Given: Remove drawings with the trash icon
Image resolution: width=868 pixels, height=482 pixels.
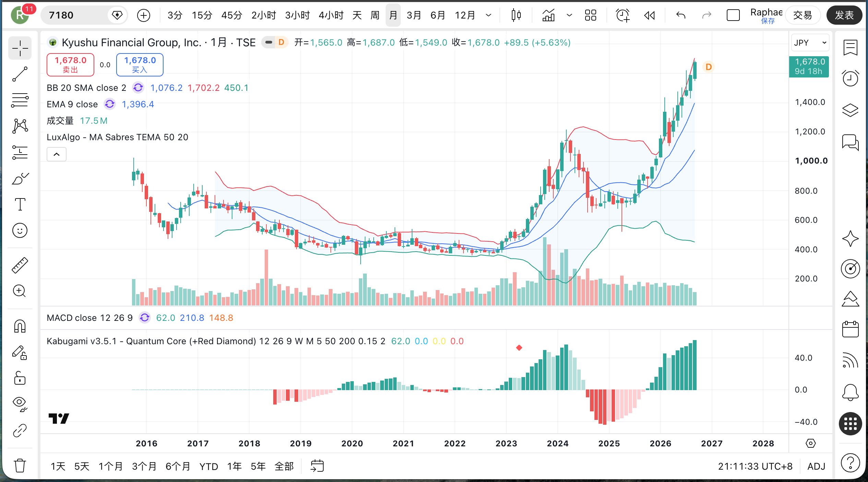Looking at the screenshot, I should [20, 466].
